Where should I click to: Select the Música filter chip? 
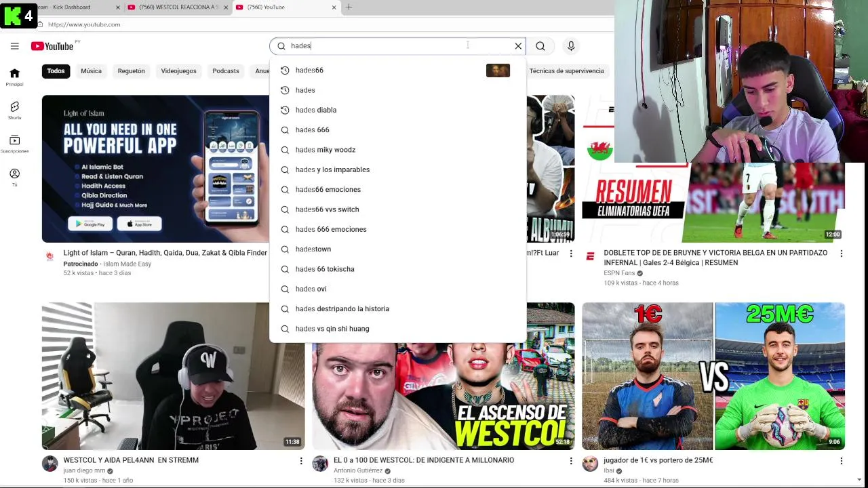point(91,71)
